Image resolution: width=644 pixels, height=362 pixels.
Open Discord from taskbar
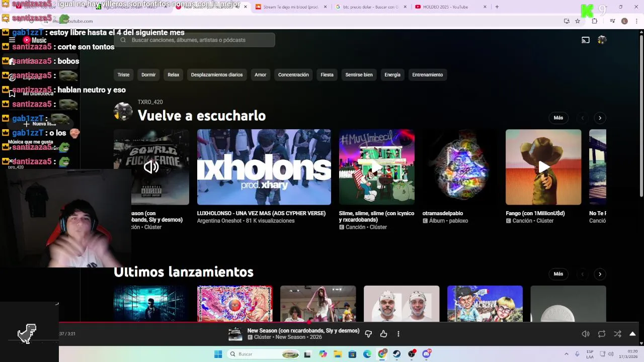coord(427,354)
